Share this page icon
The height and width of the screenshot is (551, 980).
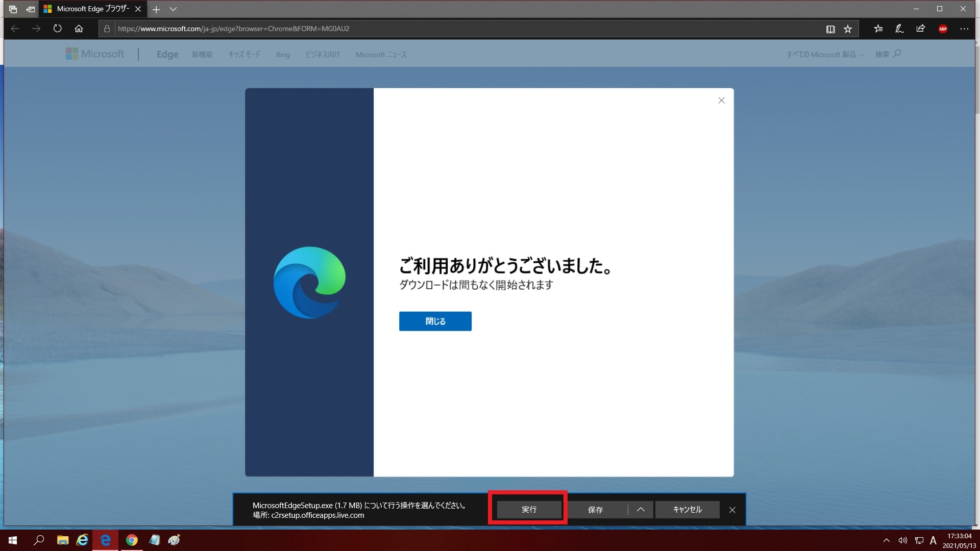(921, 29)
